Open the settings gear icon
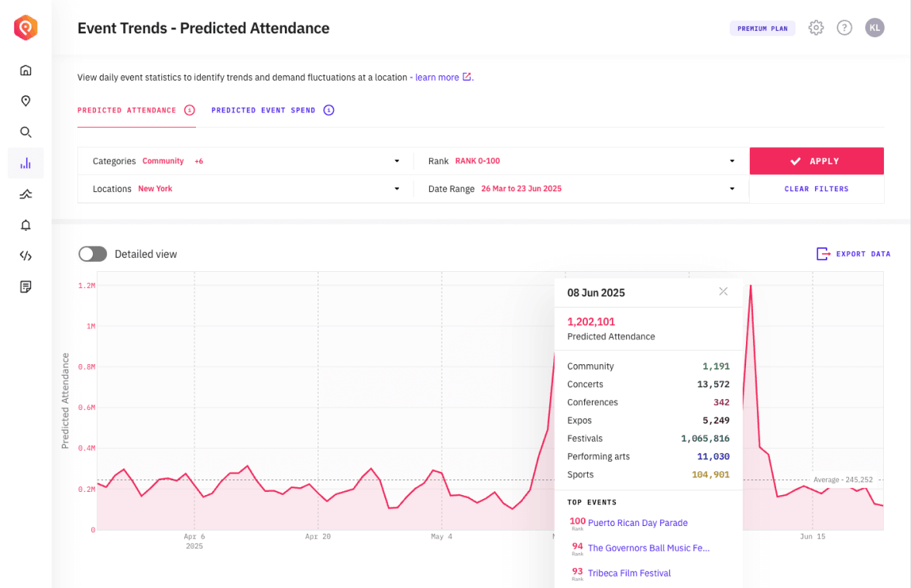This screenshot has height=588, width=911. pos(816,28)
